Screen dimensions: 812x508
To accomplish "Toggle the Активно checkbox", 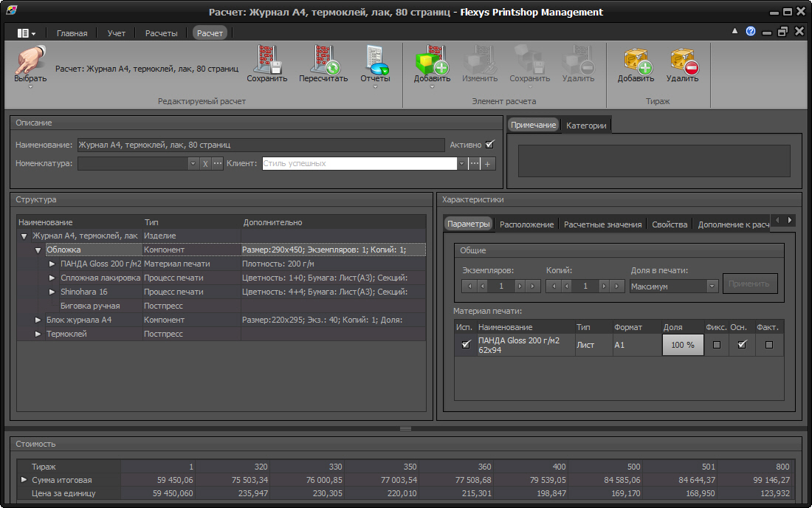I will pyautogui.click(x=489, y=145).
